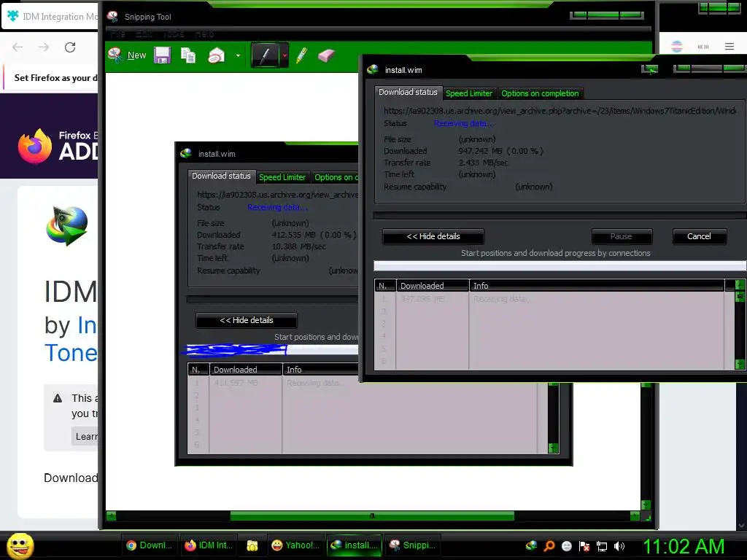
Task: Select the Eraser tool
Action: [x=326, y=55]
